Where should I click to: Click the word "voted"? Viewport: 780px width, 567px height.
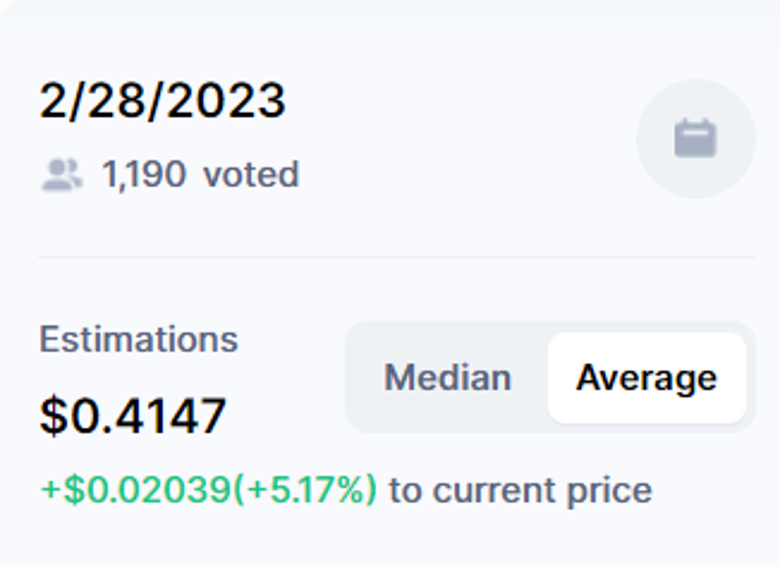(251, 175)
